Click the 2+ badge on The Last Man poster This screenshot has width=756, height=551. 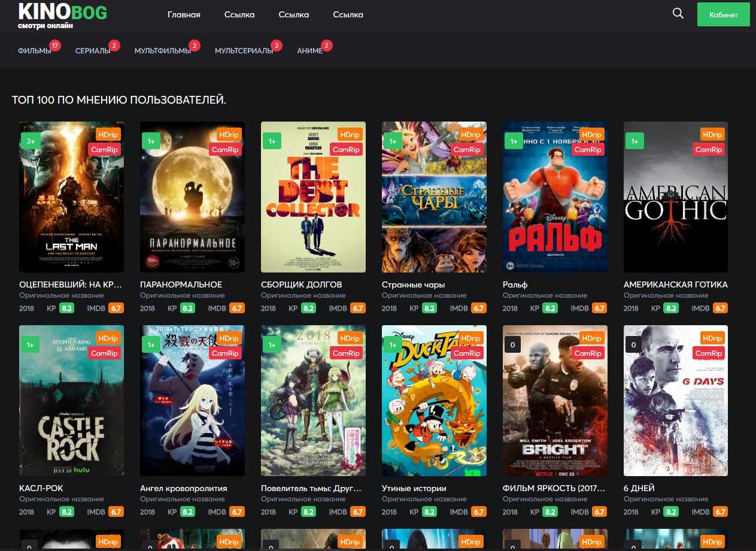coord(30,141)
